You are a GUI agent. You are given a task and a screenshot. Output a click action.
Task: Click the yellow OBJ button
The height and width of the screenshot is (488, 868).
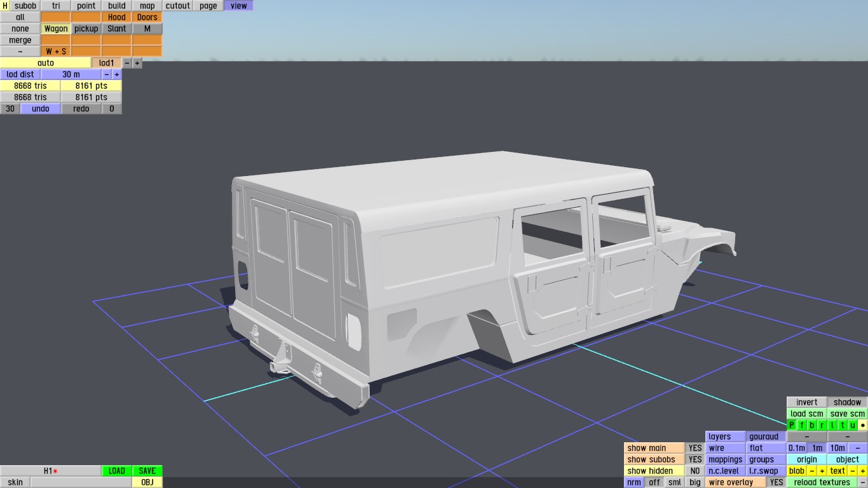(147, 482)
